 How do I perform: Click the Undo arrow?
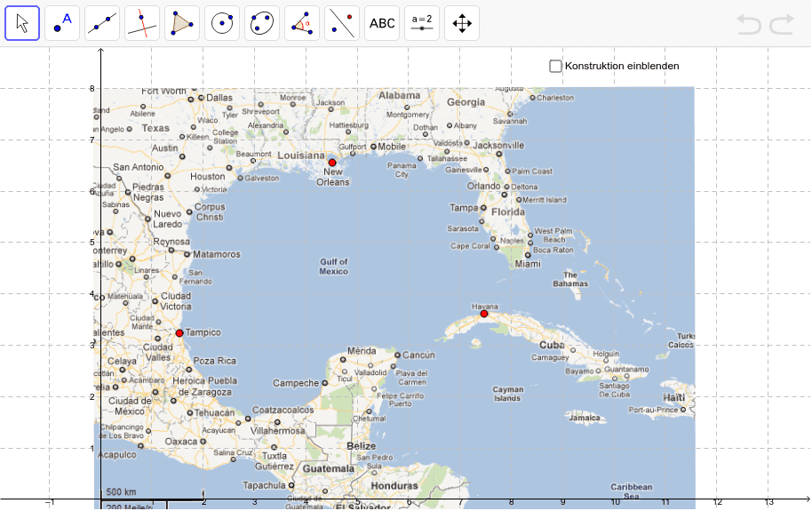[749, 24]
